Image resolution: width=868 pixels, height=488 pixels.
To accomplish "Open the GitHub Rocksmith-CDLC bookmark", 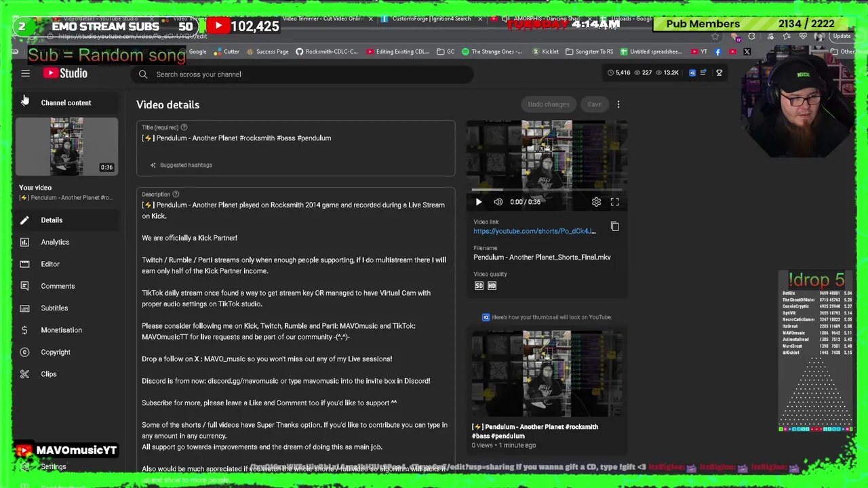I will pyautogui.click(x=327, y=52).
